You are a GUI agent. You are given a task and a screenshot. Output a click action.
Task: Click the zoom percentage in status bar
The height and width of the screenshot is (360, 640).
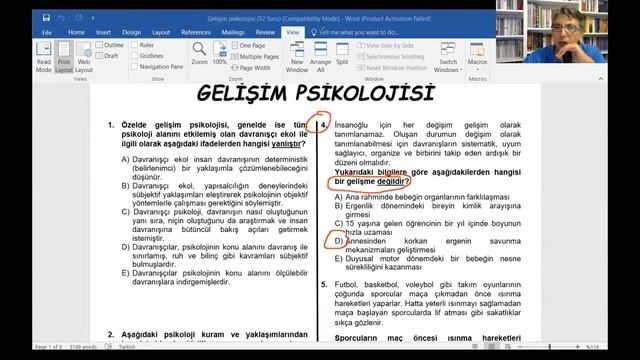click(x=593, y=347)
